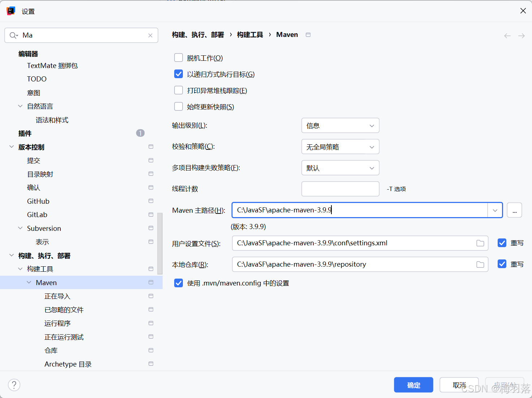Click project icon on Subversion row

tap(151, 228)
